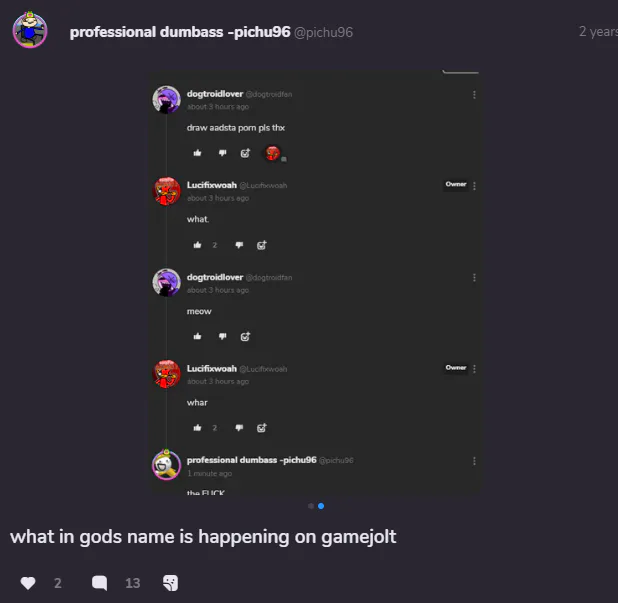Visit dogtroidlover's profile from first comment

[215, 94]
